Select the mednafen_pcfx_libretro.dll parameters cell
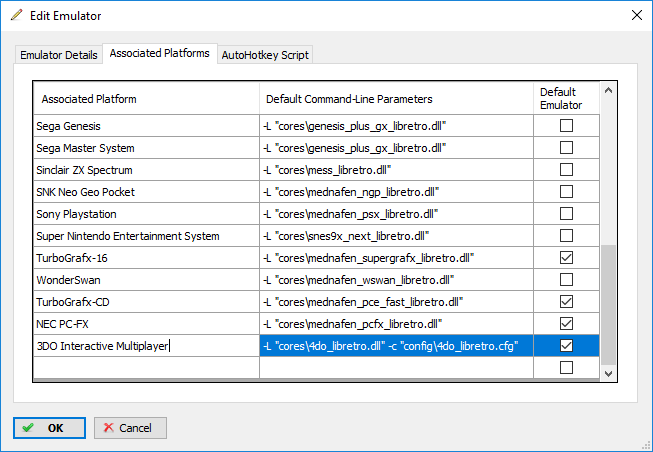Image resolution: width=653 pixels, height=452 pixels. 396,324
